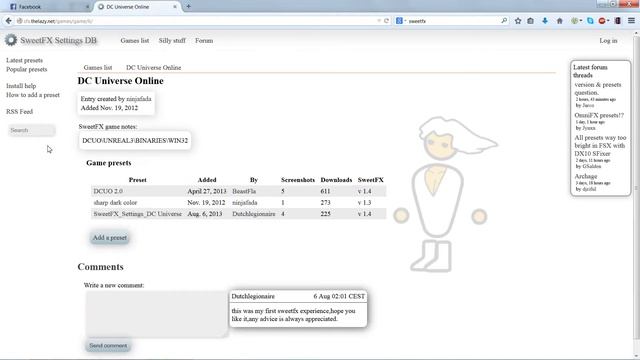The height and width of the screenshot is (360, 640).
Task: Open All presets way too bright thread
Action: 600,146
